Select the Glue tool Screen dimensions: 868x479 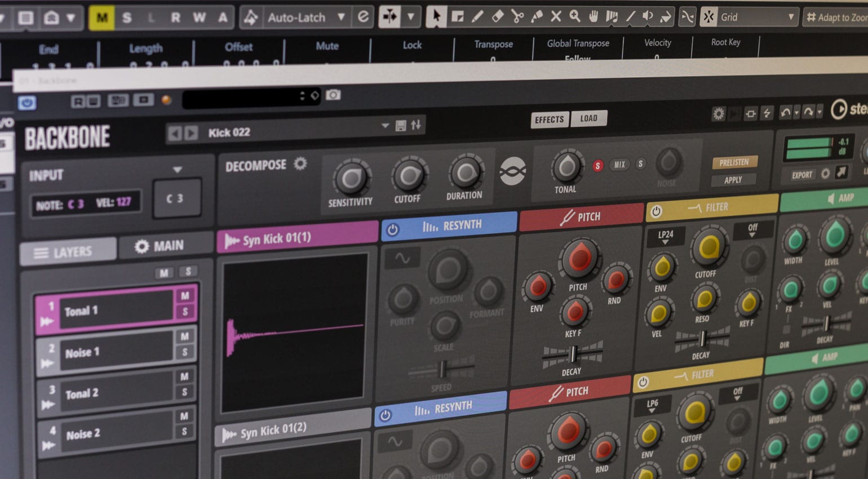(537, 16)
